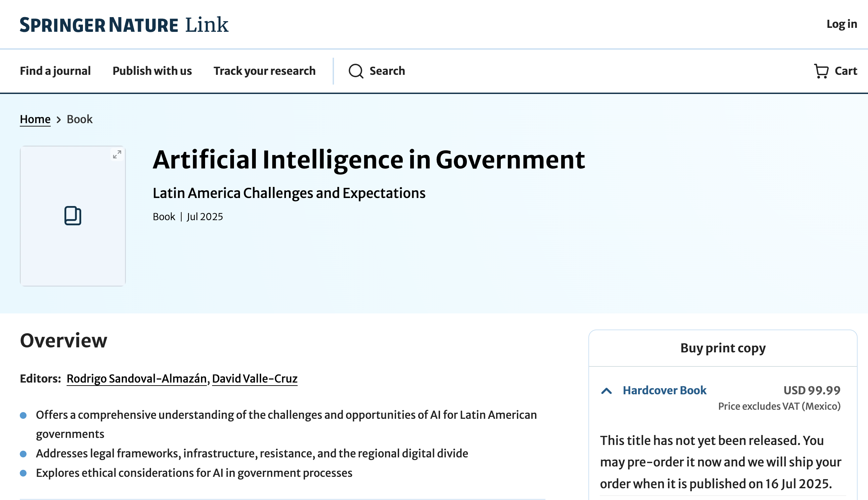The width and height of the screenshot is (868, 500).
Task: Go to Home breadcrumb link
Action: pos(35,119)
